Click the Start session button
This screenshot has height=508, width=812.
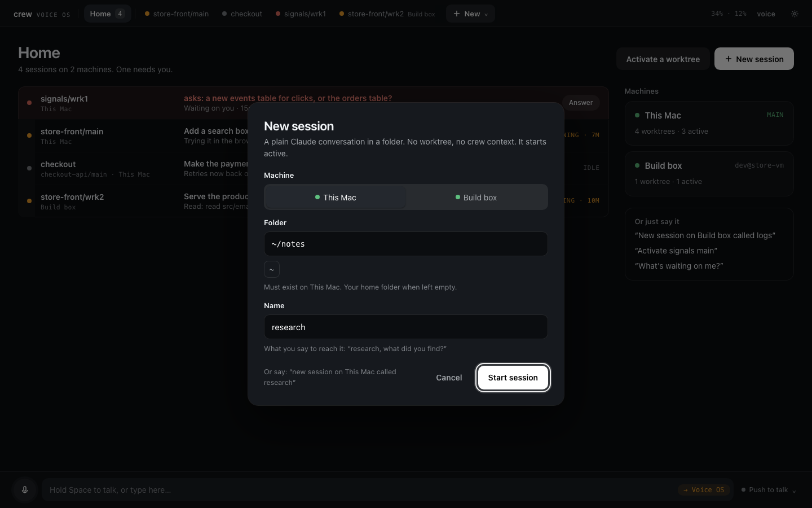[x=513, y=378]
